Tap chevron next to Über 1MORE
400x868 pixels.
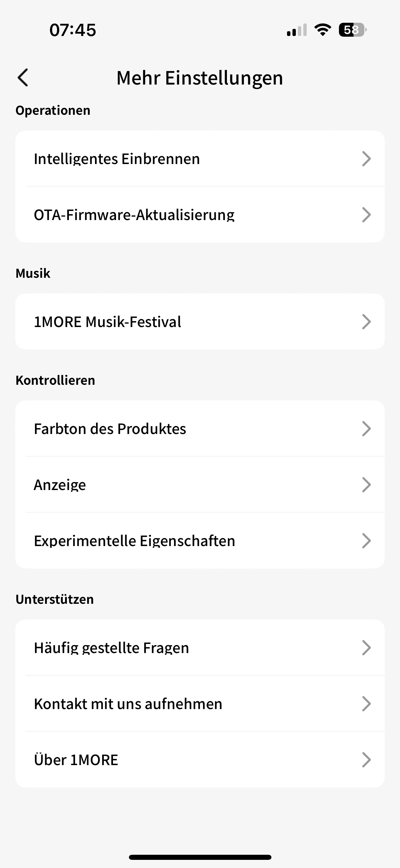pos(366,760)
